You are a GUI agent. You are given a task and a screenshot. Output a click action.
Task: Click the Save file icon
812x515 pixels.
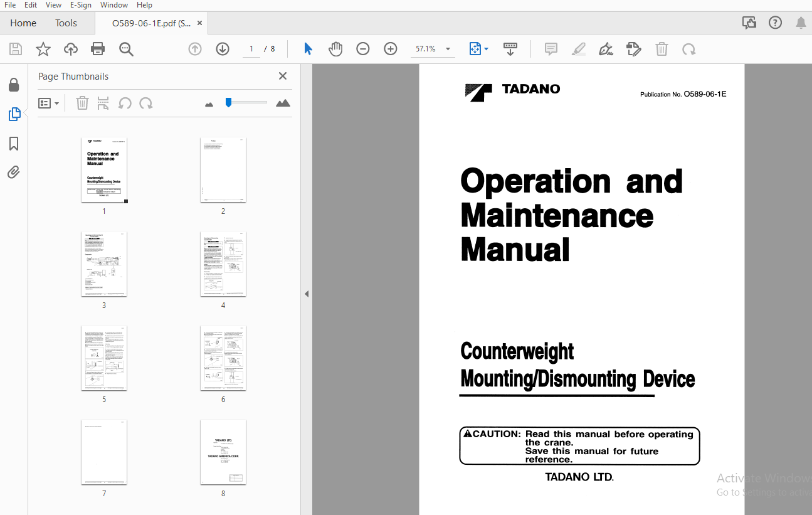(16, 49)
